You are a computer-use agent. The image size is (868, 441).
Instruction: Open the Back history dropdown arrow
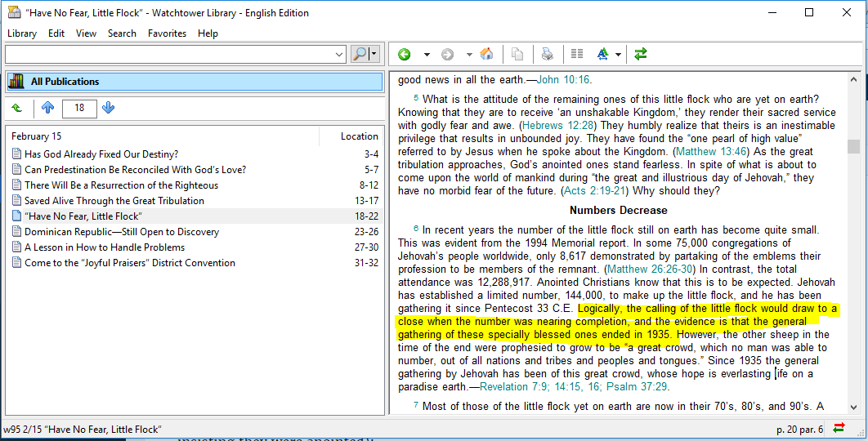tap(427, 55)
